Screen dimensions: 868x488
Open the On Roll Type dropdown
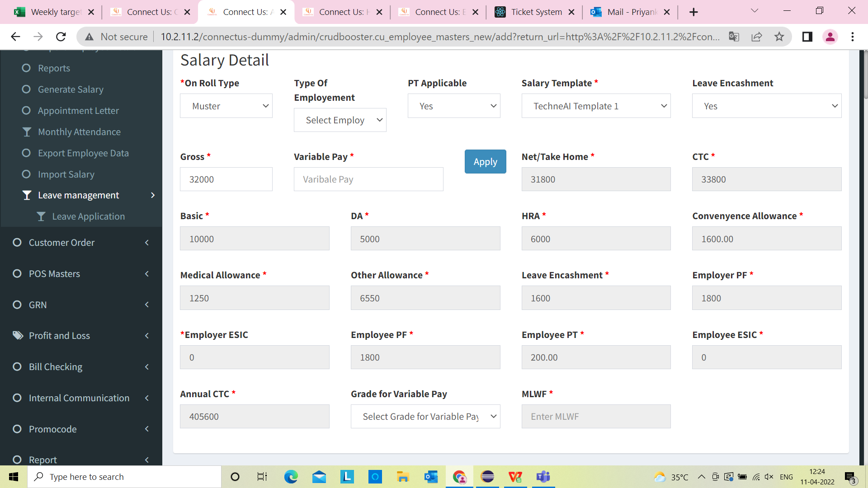point(226,106)
